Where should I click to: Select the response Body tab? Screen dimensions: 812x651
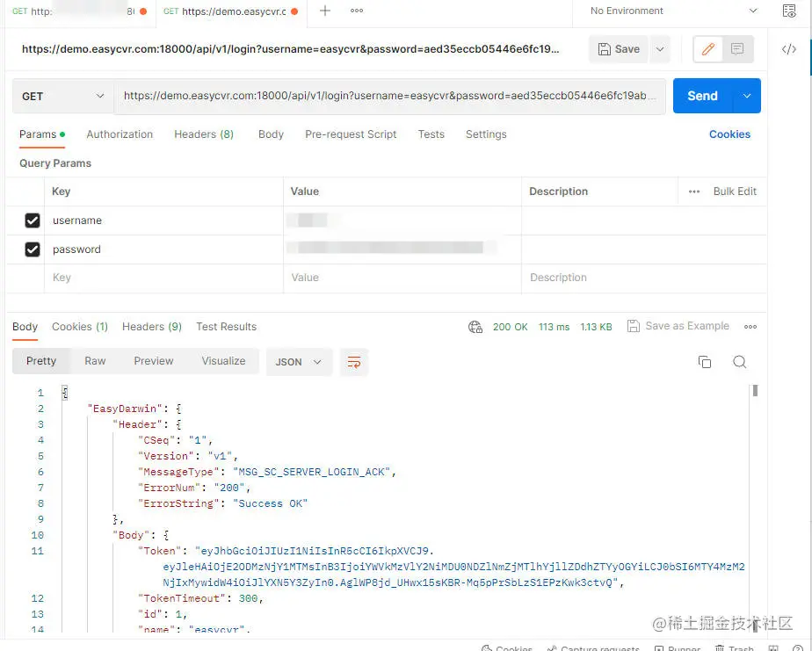25,327
